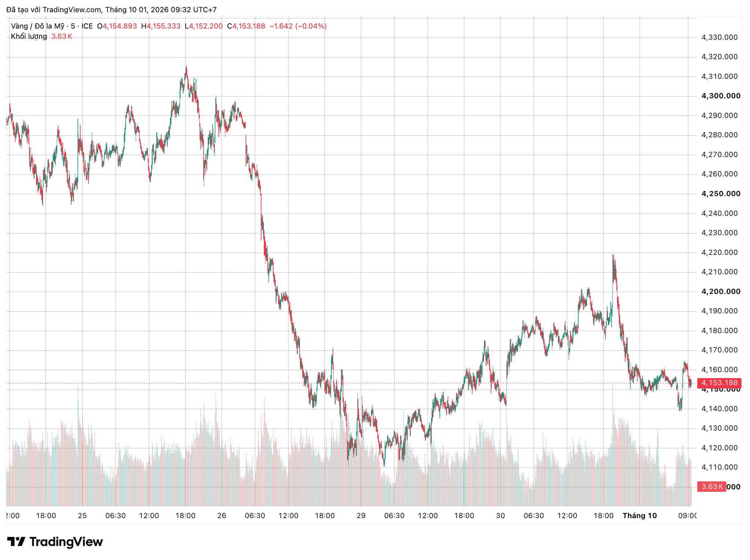750x560 pixels.
Task: Click the open value O4,154.893
Action: (117, 26)
